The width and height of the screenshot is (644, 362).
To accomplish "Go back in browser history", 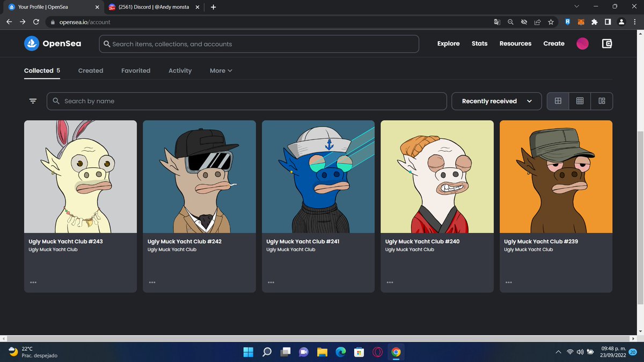I will click(x=9, y=22).
